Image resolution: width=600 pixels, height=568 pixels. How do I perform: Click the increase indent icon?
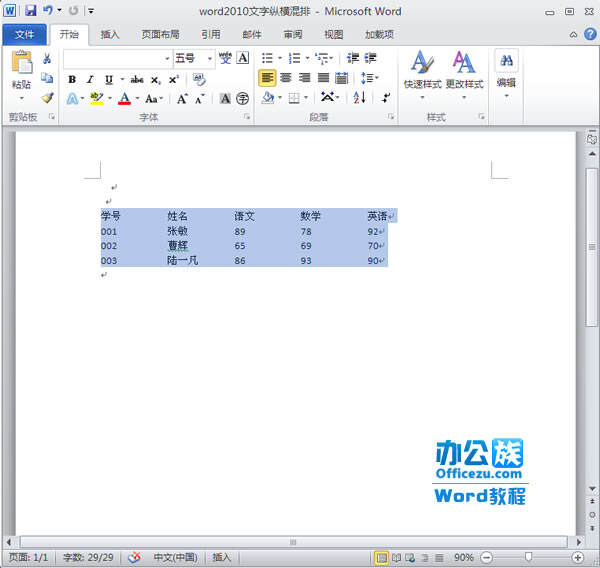(370, 58)
